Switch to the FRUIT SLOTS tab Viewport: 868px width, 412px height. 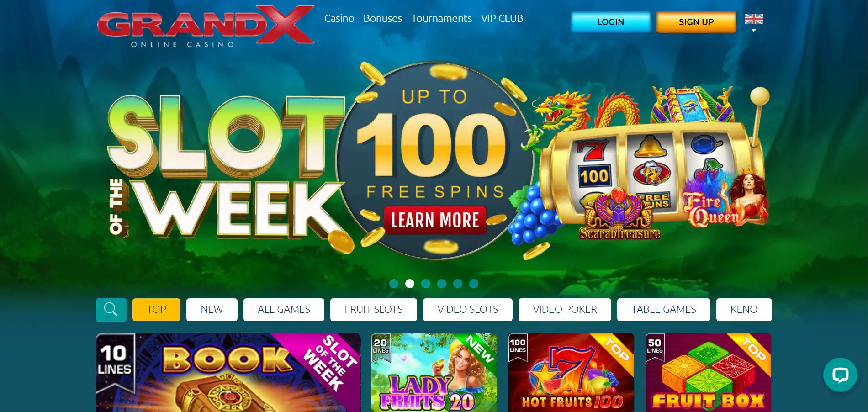click(x=374, y=310)
